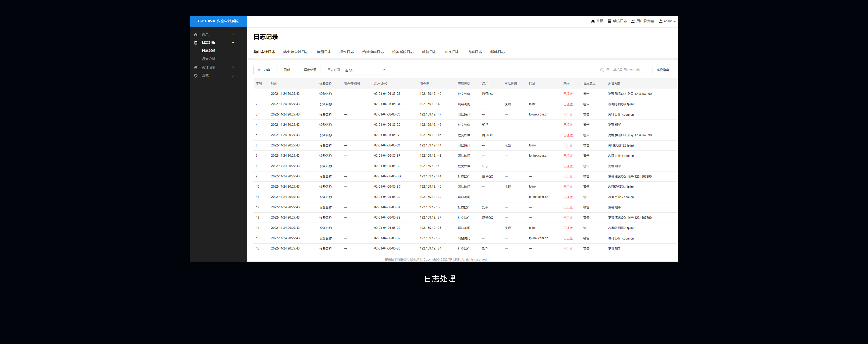Open the admin account dropdown arrow

point(675,21)
